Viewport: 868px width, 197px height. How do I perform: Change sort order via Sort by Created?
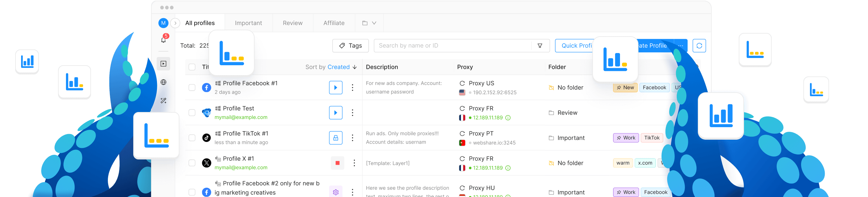pyautogui.click(x=331, y=67)
